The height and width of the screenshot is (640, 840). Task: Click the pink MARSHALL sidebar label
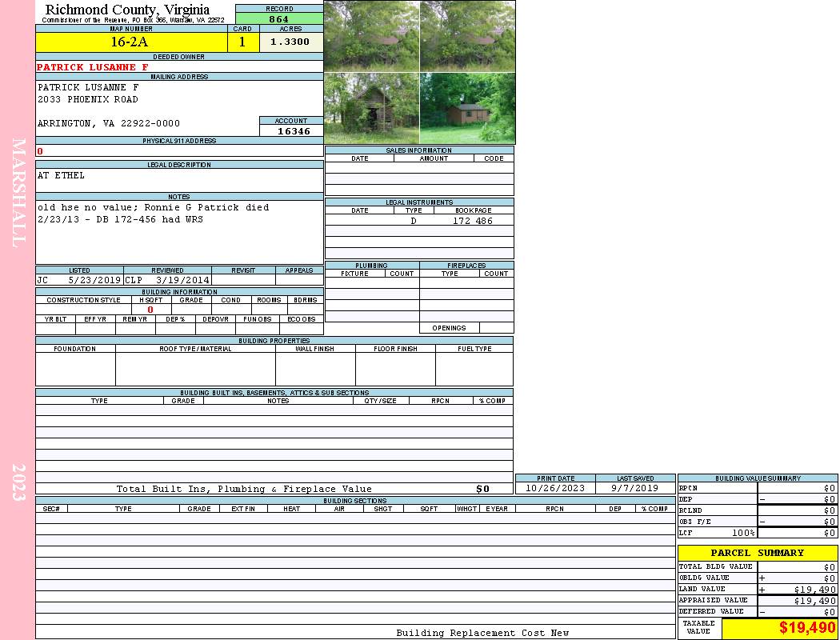(19, 192)
